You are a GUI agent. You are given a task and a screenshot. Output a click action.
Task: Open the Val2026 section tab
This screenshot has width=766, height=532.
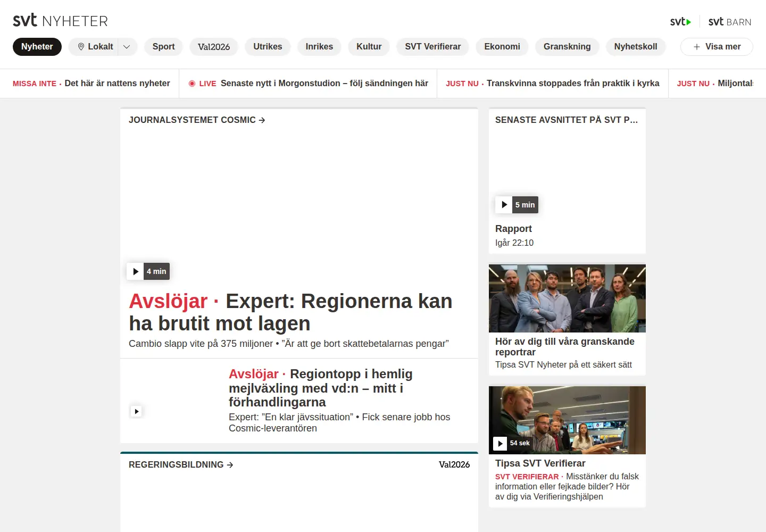[214, 47]
